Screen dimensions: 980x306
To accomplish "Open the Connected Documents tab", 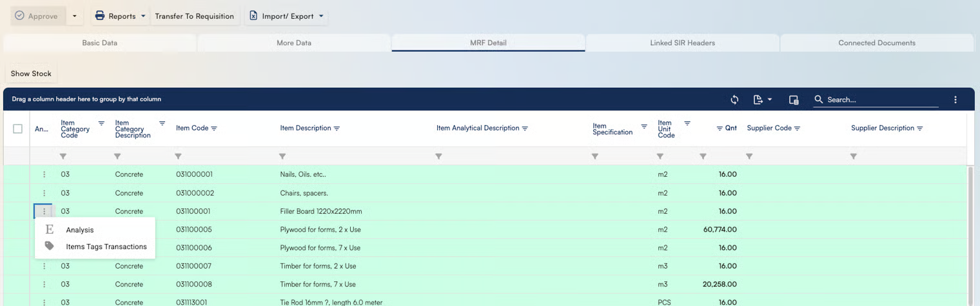I will (x=876, y=43).
